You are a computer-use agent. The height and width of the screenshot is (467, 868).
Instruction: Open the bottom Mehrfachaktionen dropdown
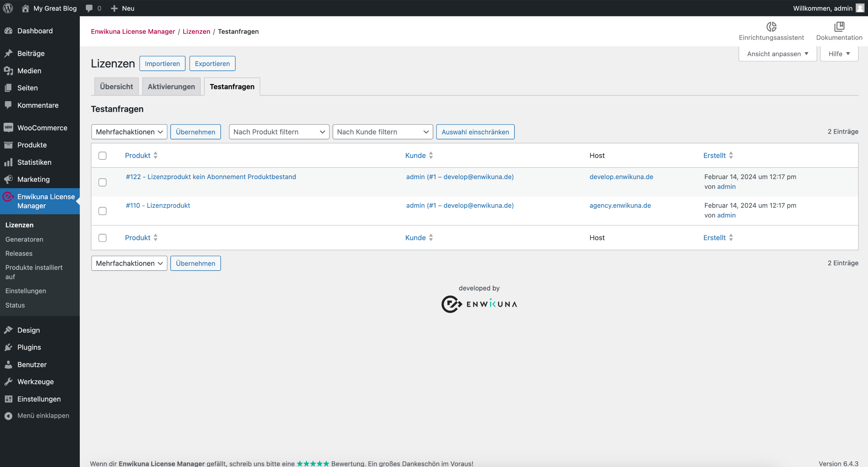129,263
